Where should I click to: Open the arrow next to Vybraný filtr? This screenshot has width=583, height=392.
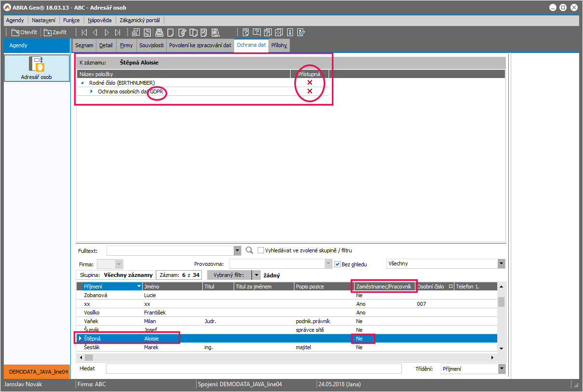tap(256, 275)
